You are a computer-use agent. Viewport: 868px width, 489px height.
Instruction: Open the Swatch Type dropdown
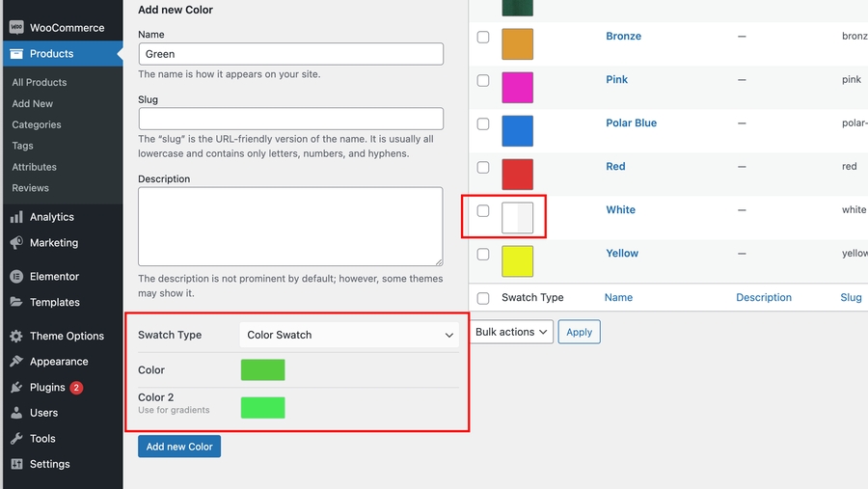[349, 335]
